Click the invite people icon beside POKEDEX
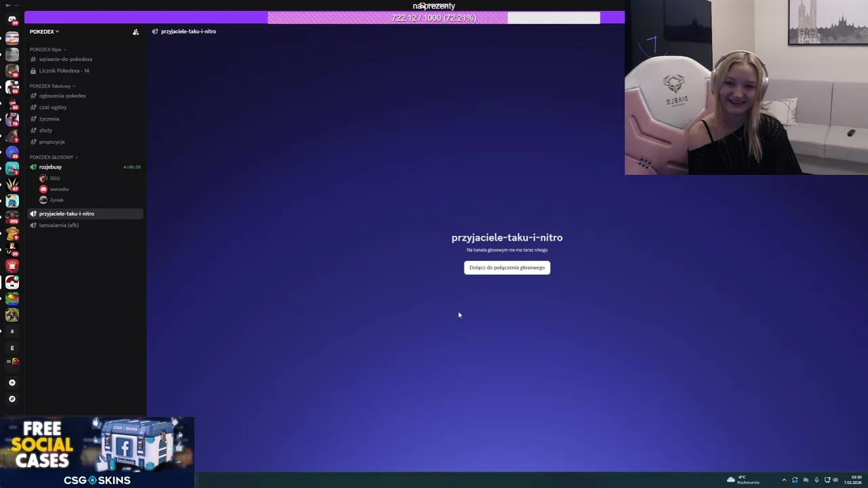 tap(136, 31)
